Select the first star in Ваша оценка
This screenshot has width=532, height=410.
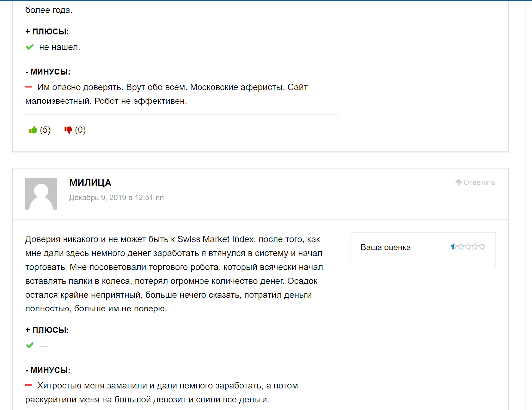pos(454,247)
